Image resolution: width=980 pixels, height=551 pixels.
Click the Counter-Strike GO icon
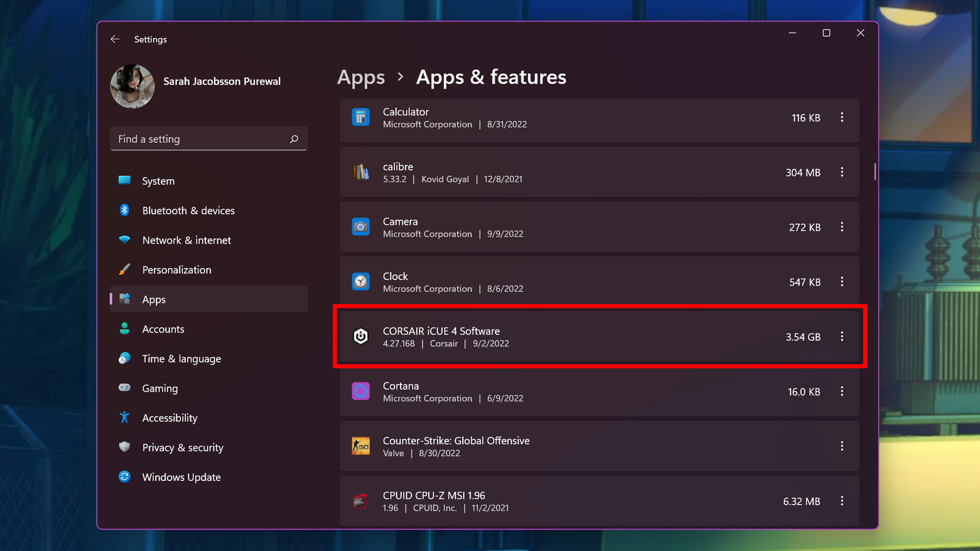pyautogui.click(x=361, y=446)
